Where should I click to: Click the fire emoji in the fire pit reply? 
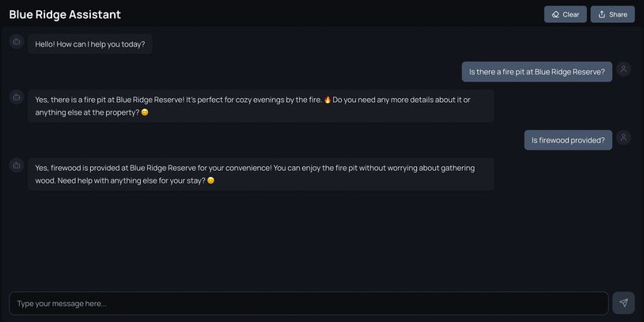pos(328,100)
